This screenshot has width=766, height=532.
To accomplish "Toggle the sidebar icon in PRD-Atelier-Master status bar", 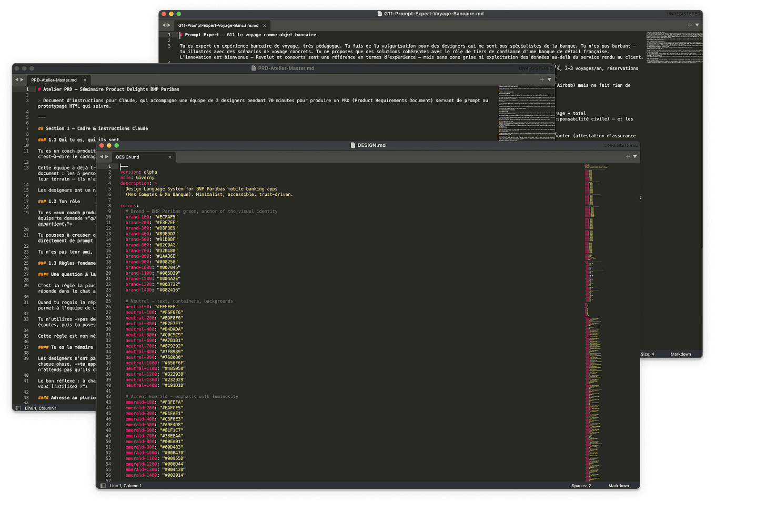I will coord(18,408).
